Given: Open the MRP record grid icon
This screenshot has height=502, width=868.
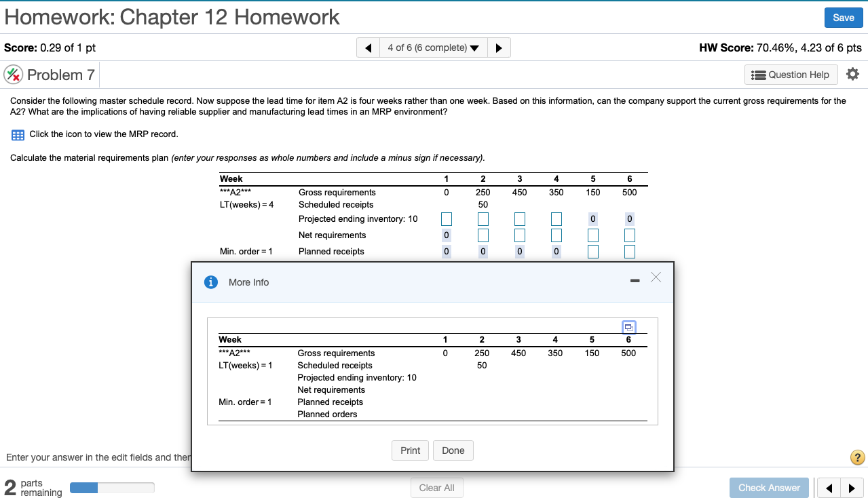Looking at the screenshot, I should click(17, 135).
